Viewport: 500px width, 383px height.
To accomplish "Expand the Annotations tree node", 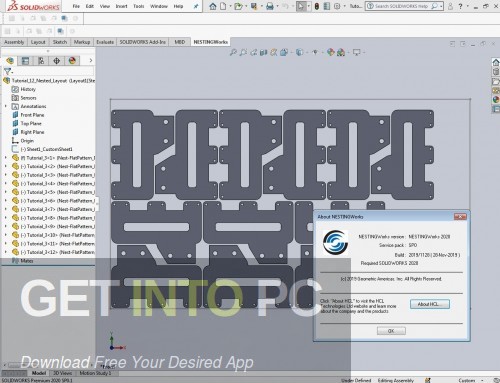I will coord(6,106).
